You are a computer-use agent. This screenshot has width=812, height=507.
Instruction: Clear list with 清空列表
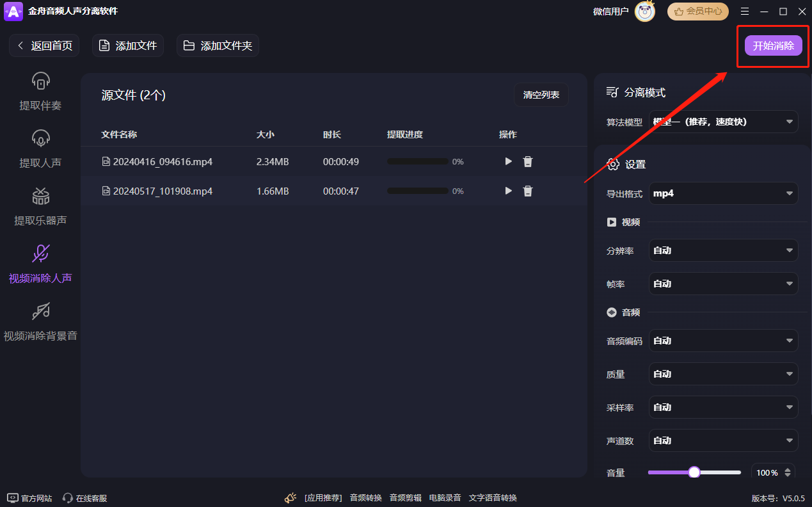pyautogui.click(x=541, y=95)
